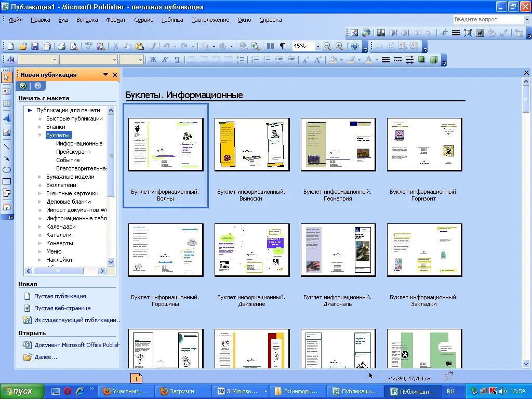Image resolution: width=532 pixels, height=399 pixels.
Task: Click the Пустая публикация link
Action: (60, 296)
